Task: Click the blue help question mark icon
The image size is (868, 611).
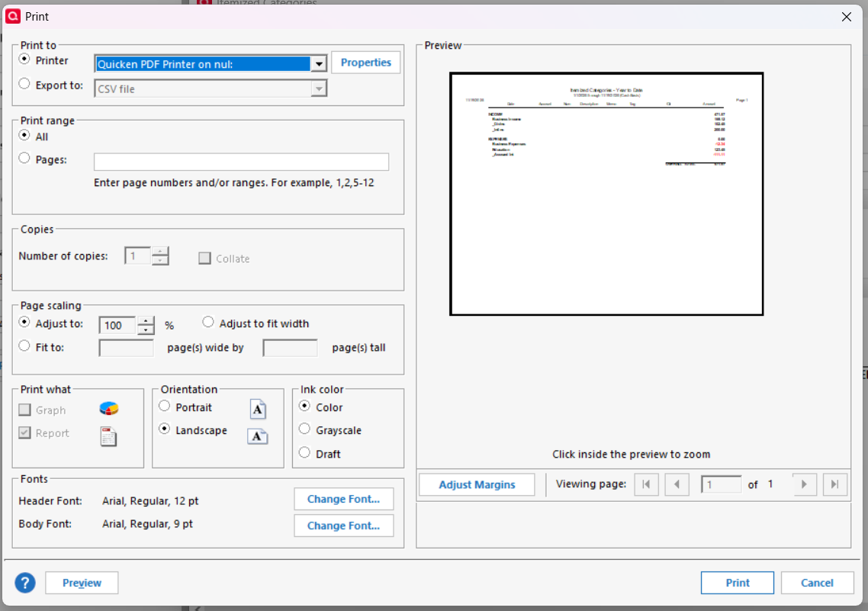Action: 25,583
